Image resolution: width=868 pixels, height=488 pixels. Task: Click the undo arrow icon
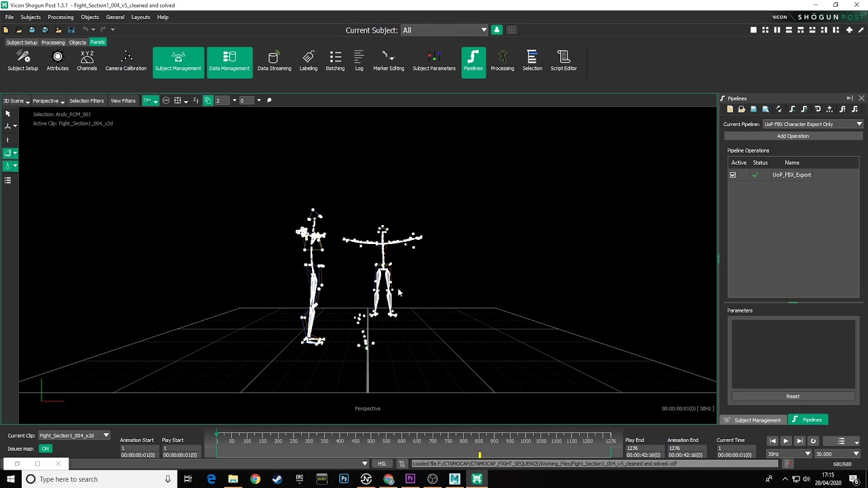pyautogui.click(x=86, y=30)
